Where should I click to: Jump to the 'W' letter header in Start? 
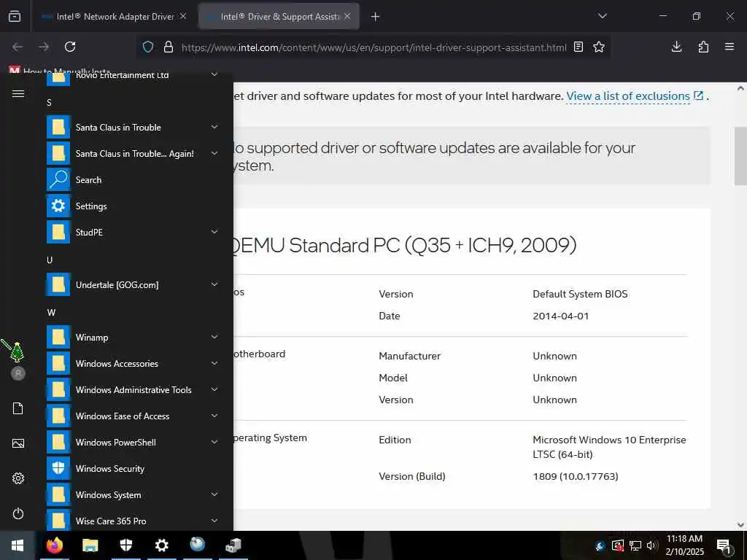[51, 312]
